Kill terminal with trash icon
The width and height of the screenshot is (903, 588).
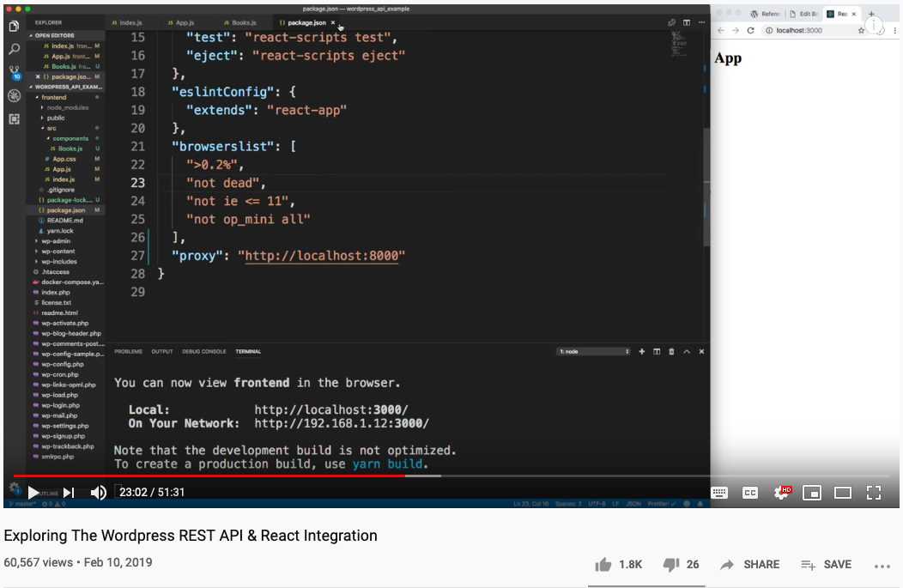click(671, 351)
